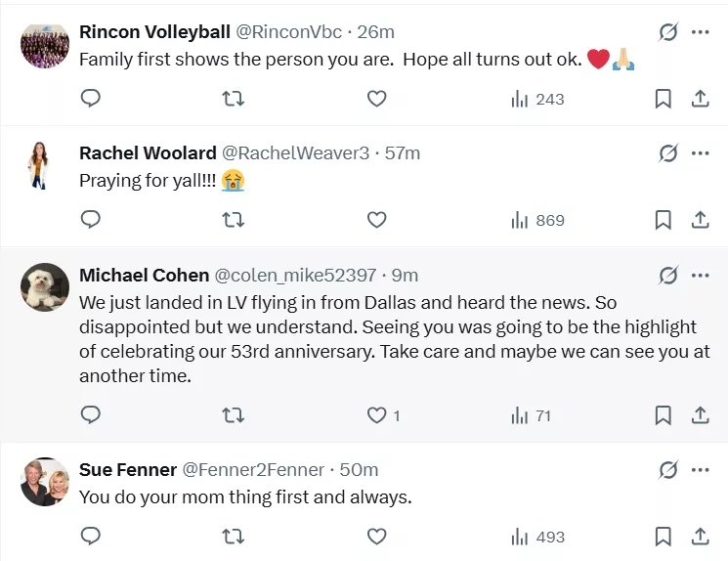
Task: Like Sue Fenner's tweet
Action: click(x=377, y=537)
